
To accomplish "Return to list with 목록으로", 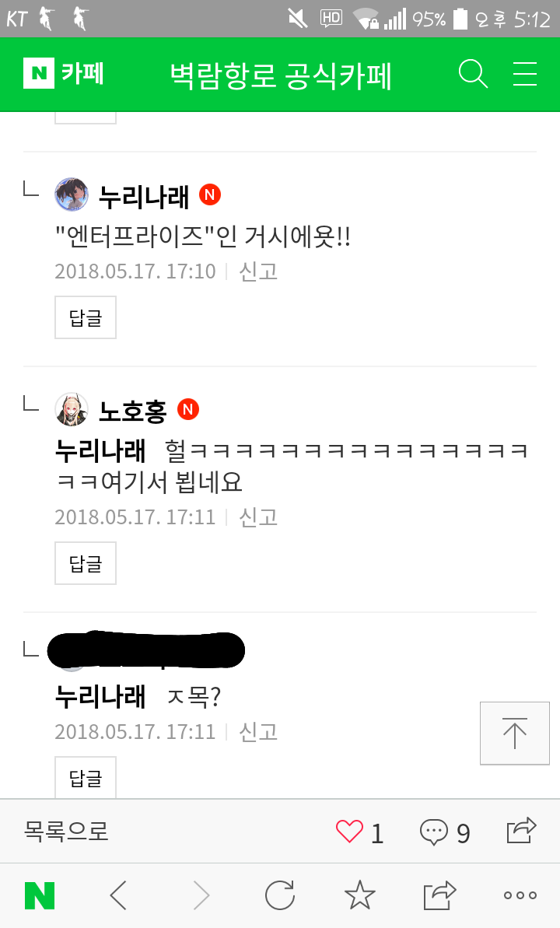I will click(x=65, y=831).
